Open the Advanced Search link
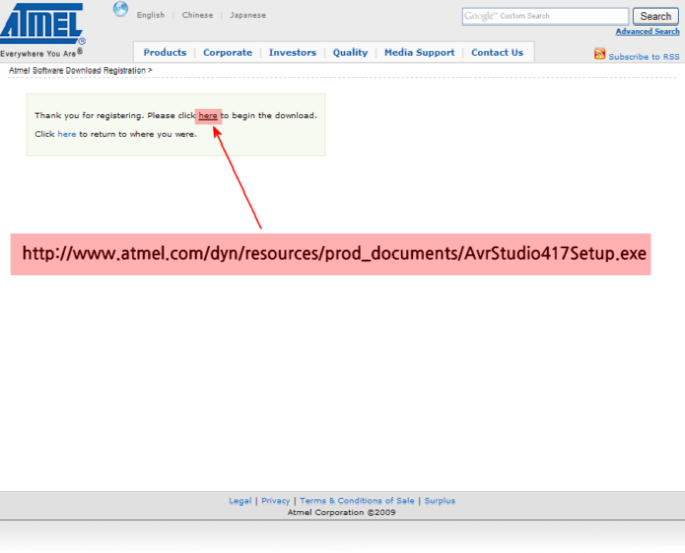Image resolution: width=685 pixels, height=553 pixels. [x=647, y=31]
